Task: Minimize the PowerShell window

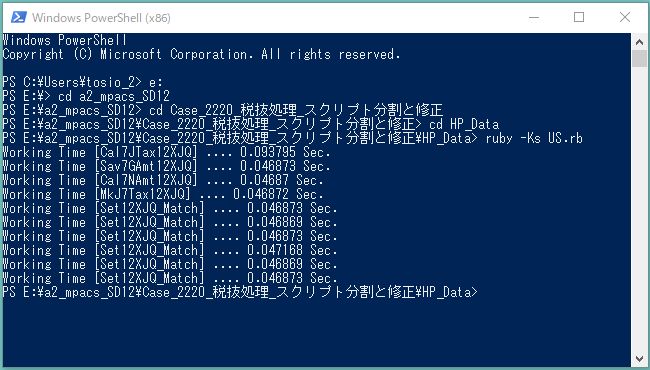Action: [x=534, y=17]
